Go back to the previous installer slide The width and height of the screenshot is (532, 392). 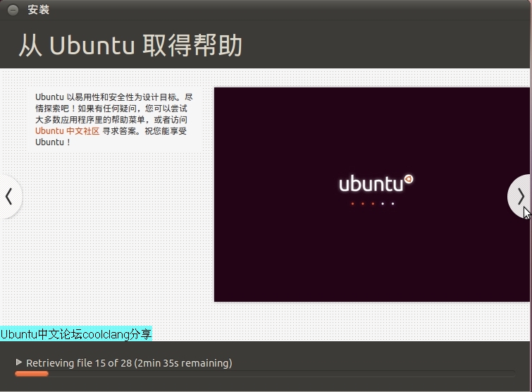pos(10,197)
